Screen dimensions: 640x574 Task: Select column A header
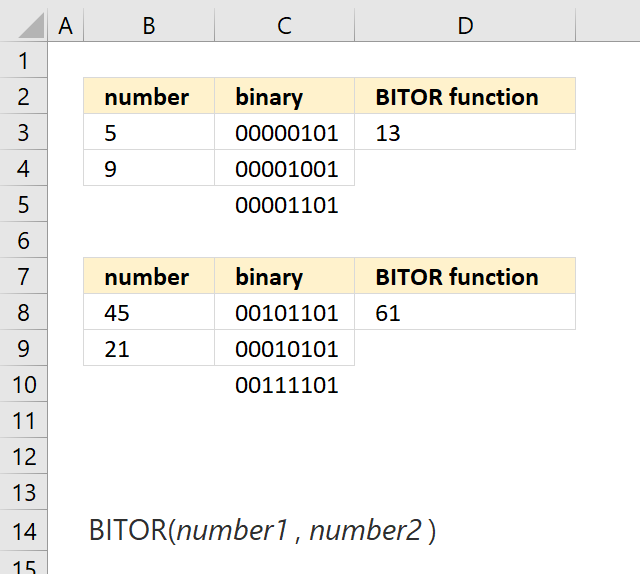(66, 25)
